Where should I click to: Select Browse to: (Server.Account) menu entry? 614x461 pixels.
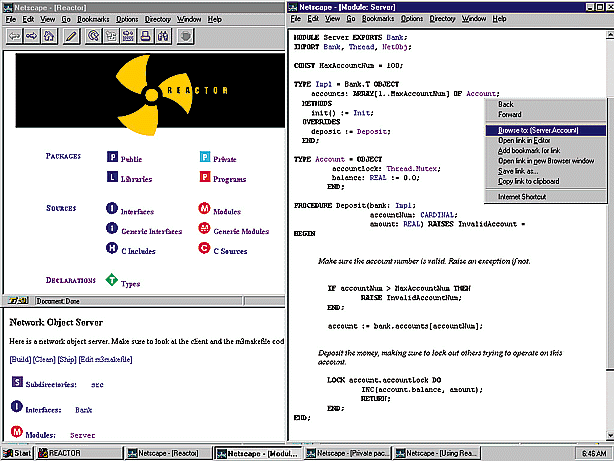(545, 130)
